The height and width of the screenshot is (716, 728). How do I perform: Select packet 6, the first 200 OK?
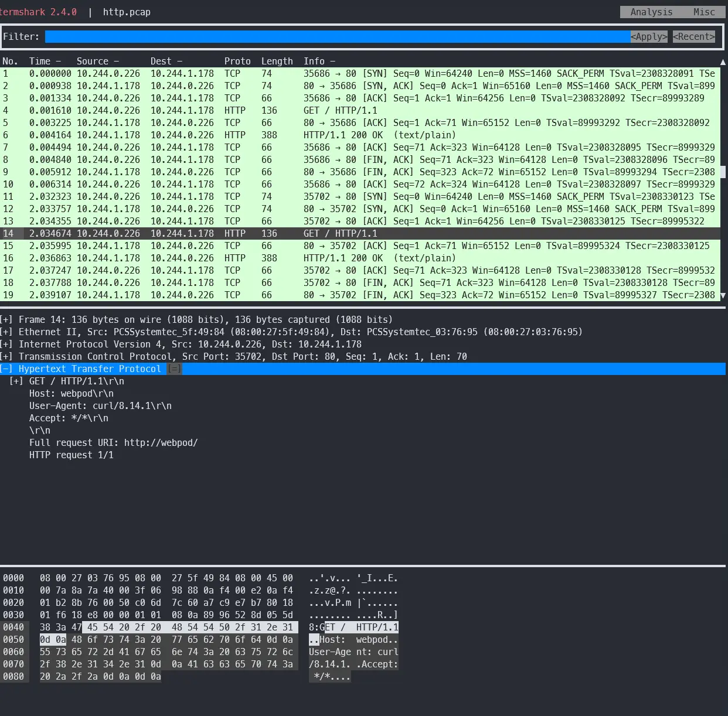tap(360, 135)
